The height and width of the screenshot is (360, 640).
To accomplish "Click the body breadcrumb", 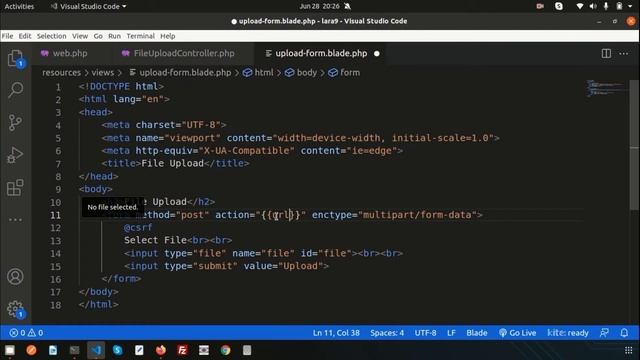I will click(301, 73).
